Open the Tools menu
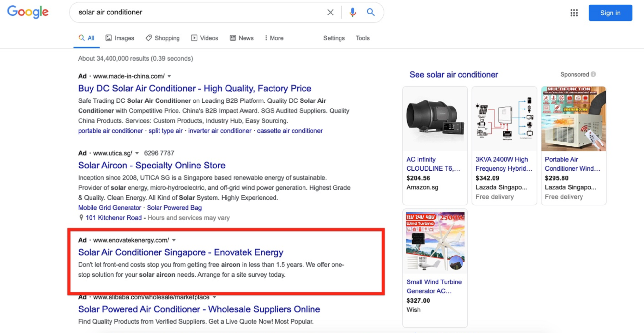Viewport: 644px width, 333px height. pyautogui.click(x=362, y=38)
